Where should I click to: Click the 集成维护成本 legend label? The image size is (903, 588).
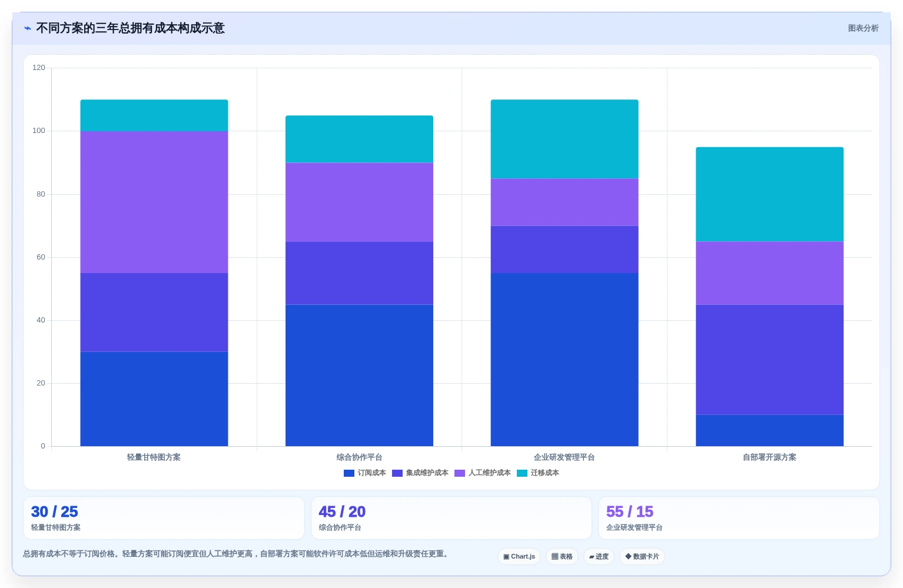coord(427,473)
